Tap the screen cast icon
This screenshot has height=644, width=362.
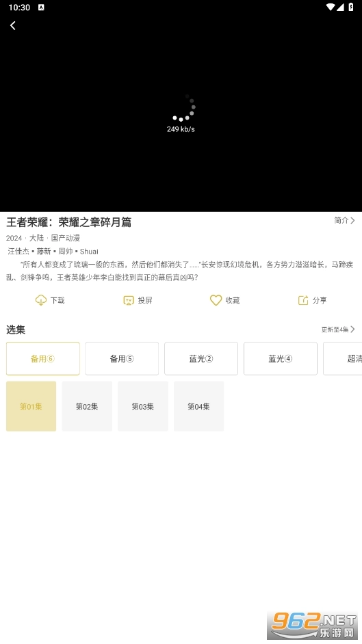click(129, 300)
